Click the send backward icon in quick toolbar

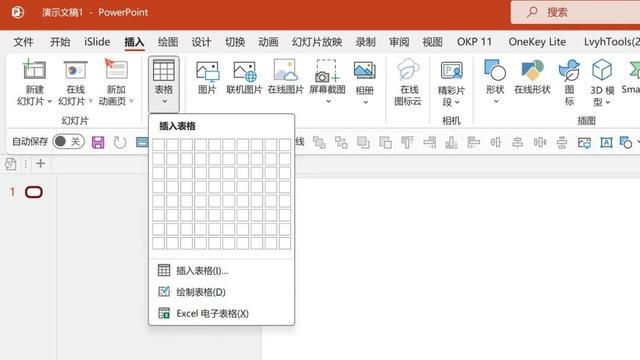(385, 142)
